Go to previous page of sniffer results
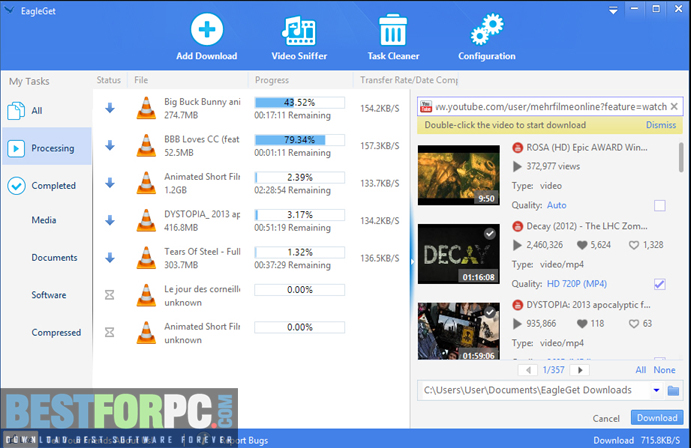 pos(528,370)
